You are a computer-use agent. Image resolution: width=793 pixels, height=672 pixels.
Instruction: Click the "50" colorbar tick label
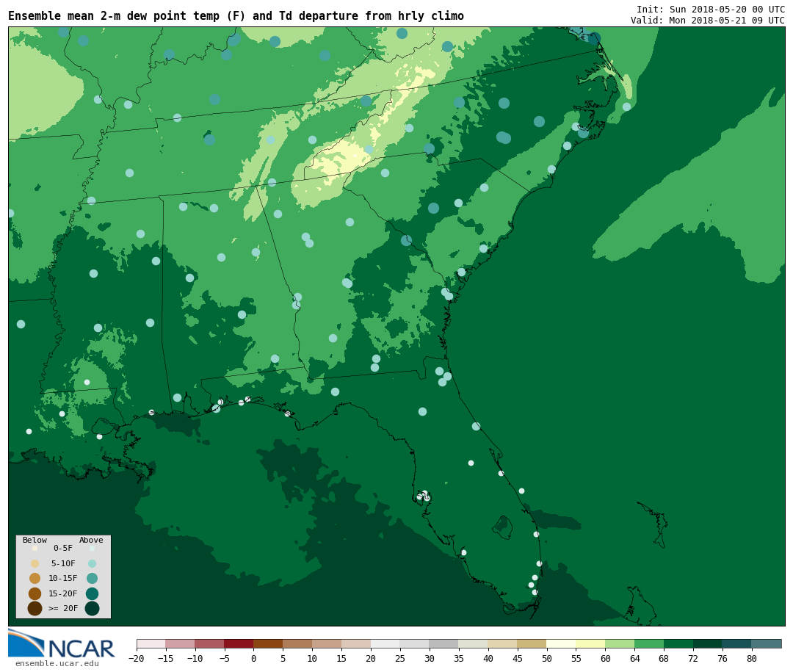tap(547, 658)
